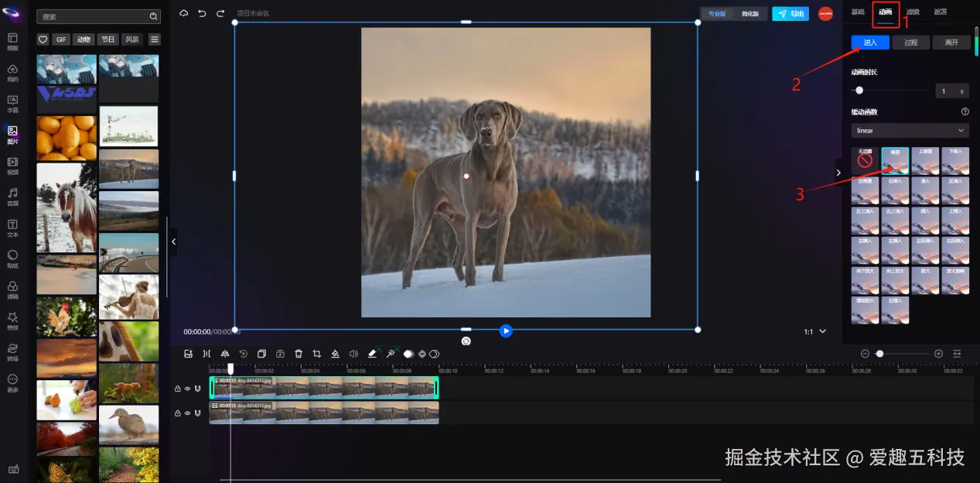Click the fill bucket icon in timeline toolbar
The height and width of the screenshot is (483, 980).
[x=335, y=354]
